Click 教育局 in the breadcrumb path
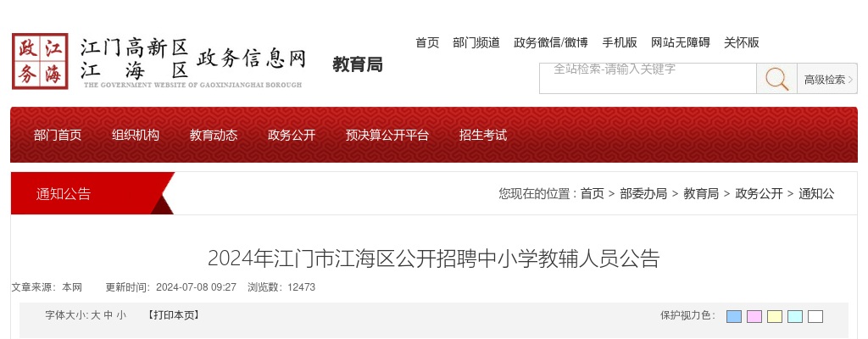Viewport: 868px width, 339px height. coord(701,194)
